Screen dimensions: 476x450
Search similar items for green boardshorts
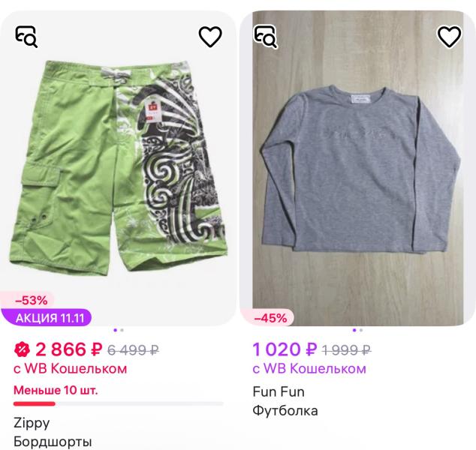pyautogui.click(x=26, y=35)
